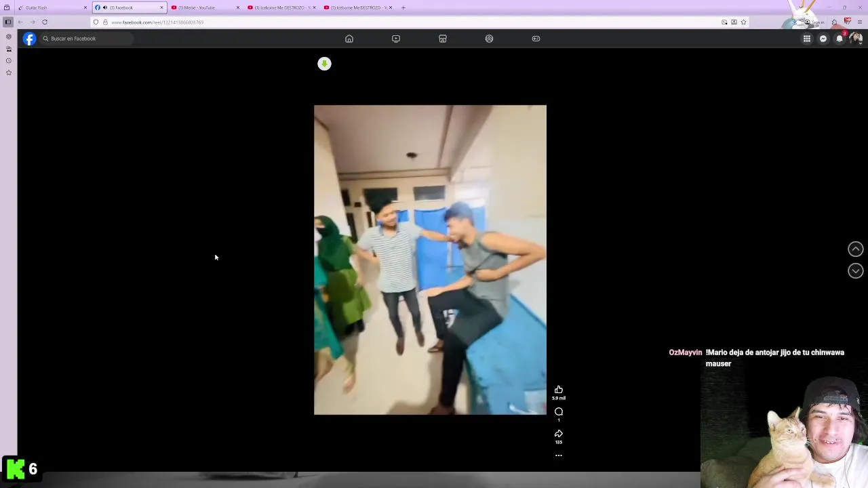This screenshot has height=488, width=868.
Task: Open the sidebar history clock icon
Action: (x=9, y=60)
